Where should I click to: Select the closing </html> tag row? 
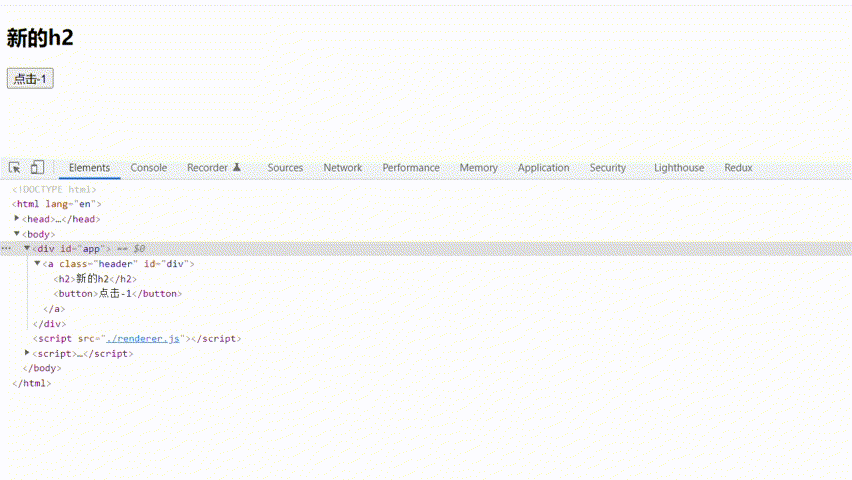[x=32, y=383]
